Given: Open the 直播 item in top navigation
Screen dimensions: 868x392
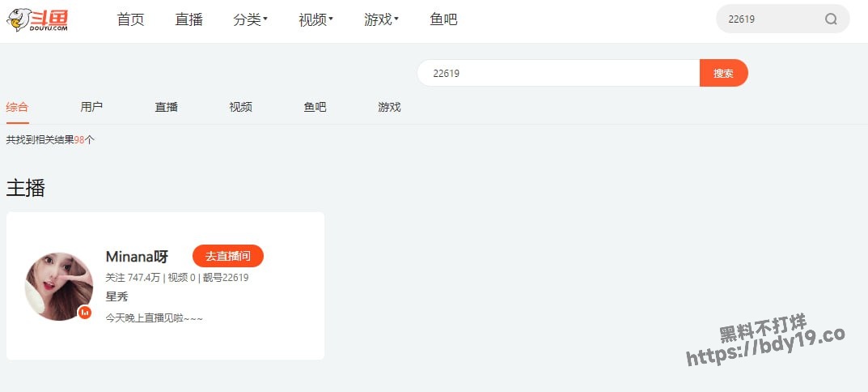Looking at the screenshot, I should point(188,19).
